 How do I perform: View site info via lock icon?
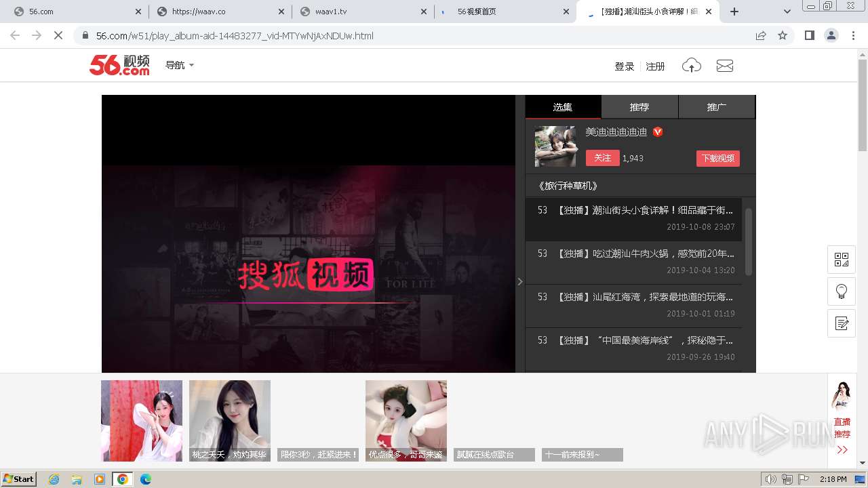[85, 35]
